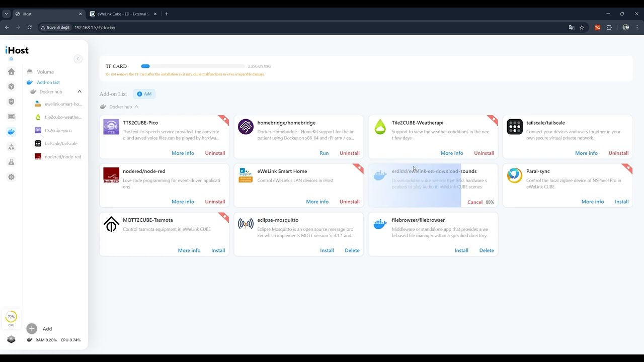
Task: Open the shield security icon in left rail
Action: pyautogui.click(x=11, y=102)
